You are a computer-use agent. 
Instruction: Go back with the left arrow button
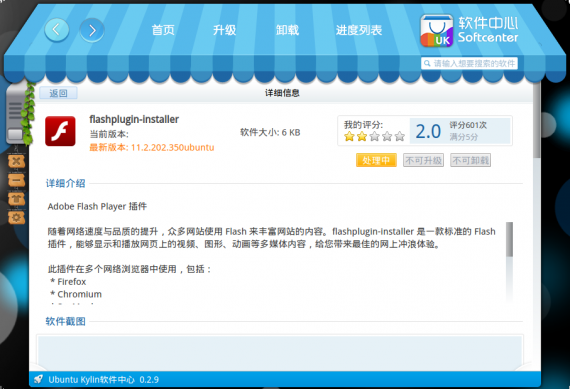(x=57, y=30)
